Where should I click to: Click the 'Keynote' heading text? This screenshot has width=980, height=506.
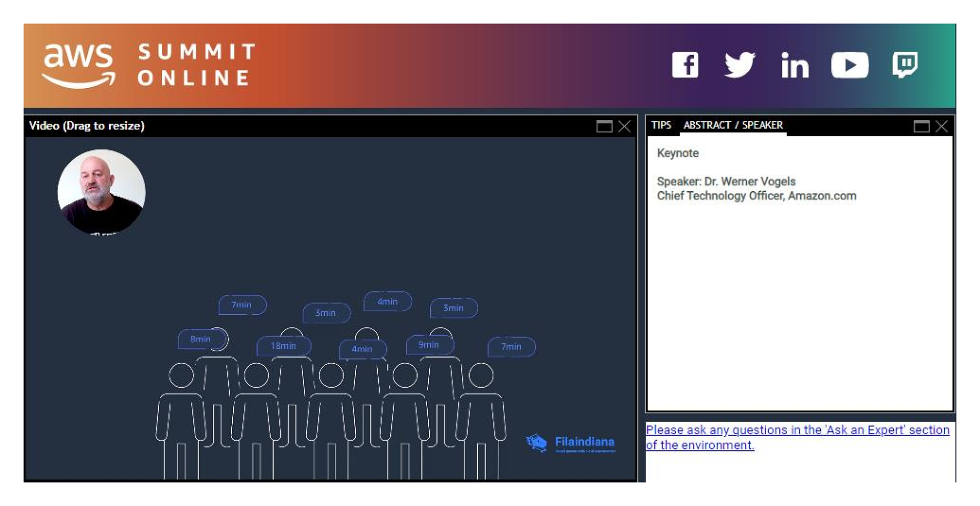tap(677, 153)
